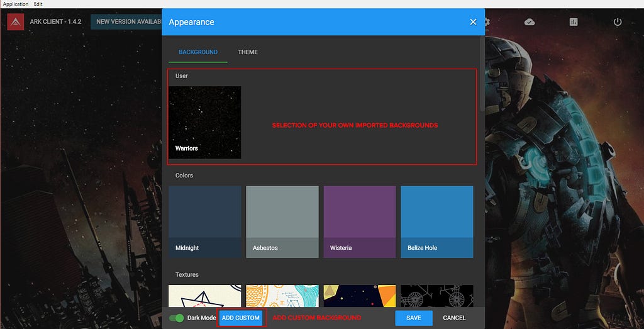Toggle the Dark Mode switch

point(177,318)
